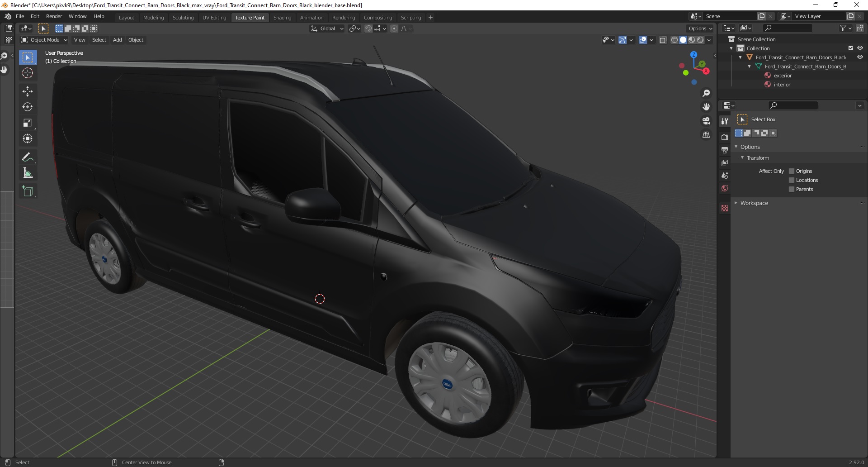Toggle snapping magnet icon
868x467 pixels.
coord(368,29)
